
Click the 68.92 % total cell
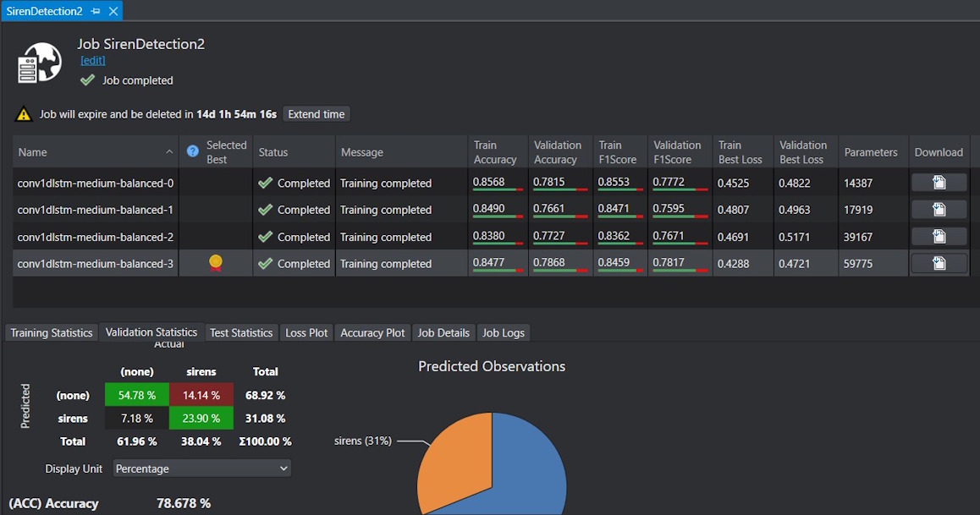pos(265,395)
